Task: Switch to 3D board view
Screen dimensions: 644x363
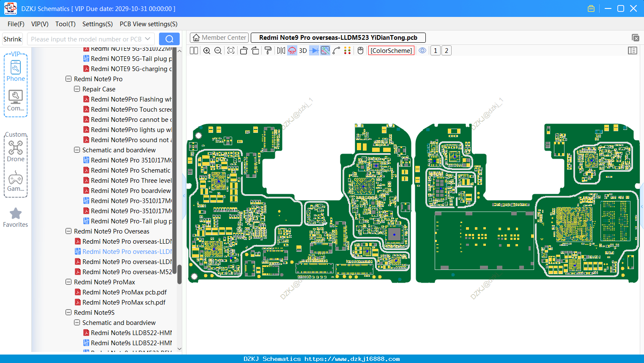Action: click(303, 51)
